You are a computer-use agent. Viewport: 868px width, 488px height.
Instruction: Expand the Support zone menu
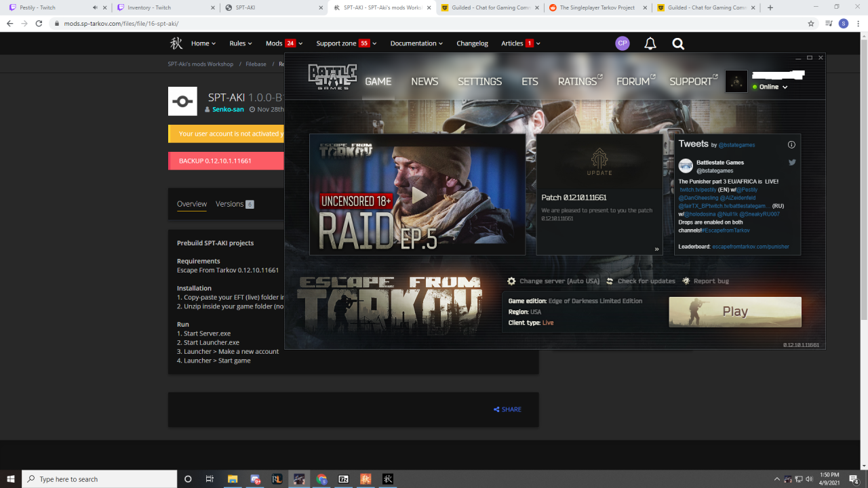point(347,43)
